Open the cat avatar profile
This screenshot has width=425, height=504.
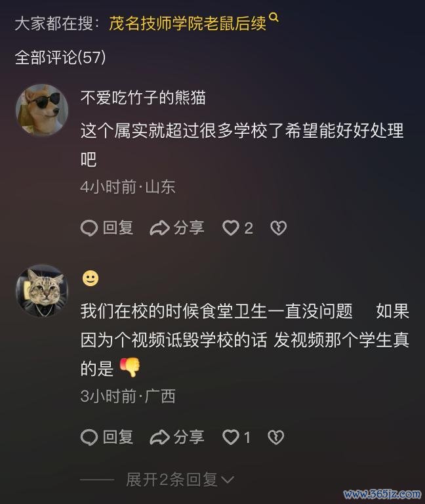42,291
